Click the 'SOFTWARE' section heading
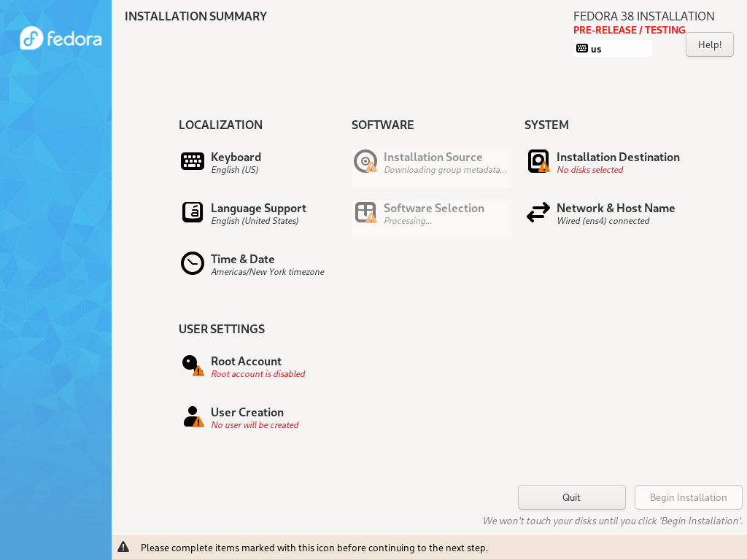The height and width of the screenshot is (560, 747). pos(382,125)
